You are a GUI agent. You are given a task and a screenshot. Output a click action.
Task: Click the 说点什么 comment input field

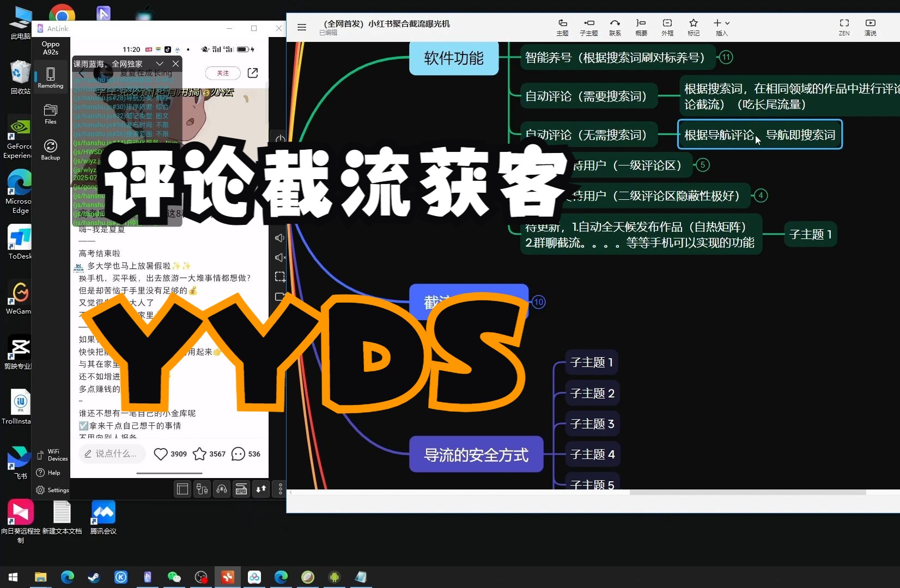(x=112, y=454)
